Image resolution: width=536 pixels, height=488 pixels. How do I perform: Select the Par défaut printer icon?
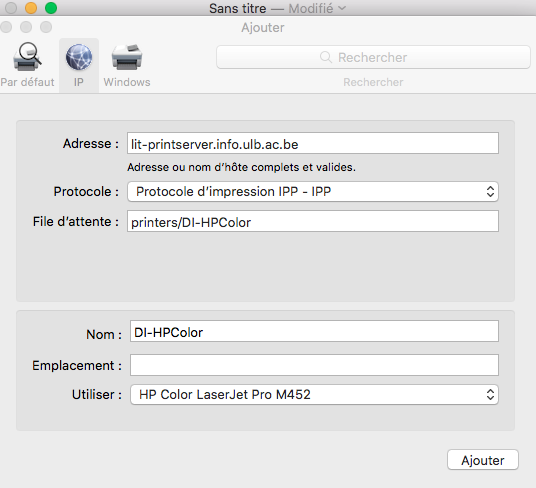click(x=27, y=57)
